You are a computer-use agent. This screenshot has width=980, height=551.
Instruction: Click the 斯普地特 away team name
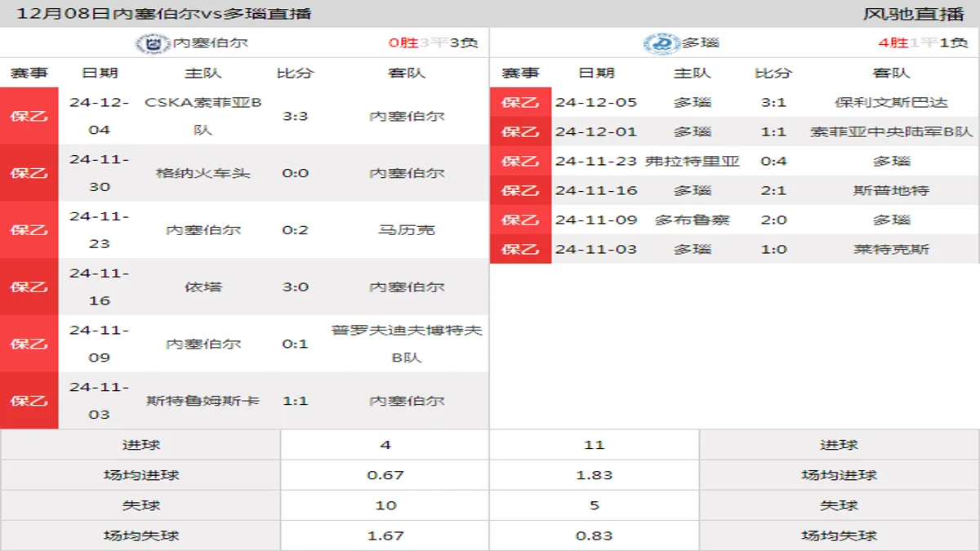point(891,190)
